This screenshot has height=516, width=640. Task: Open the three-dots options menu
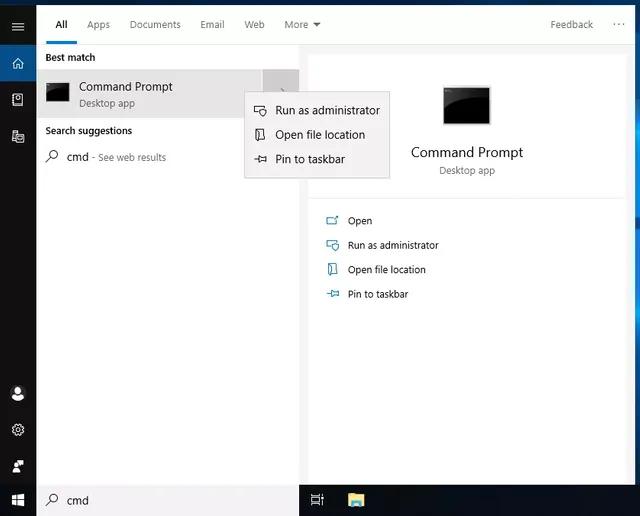pyautogui.click(x=619, y=24)
